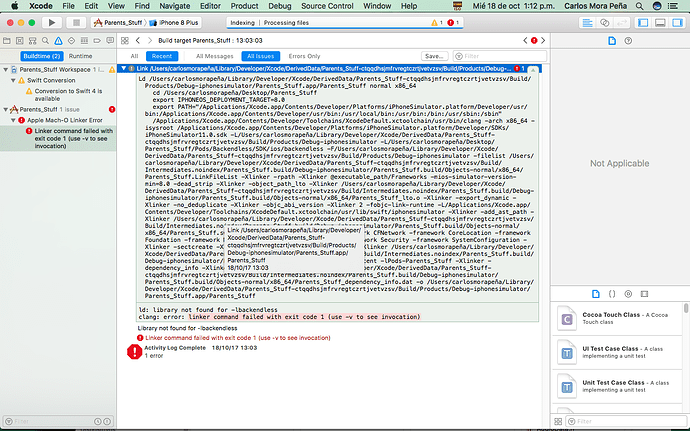Jump to next issue arrow

pyautogui.click(x=543, y=41)
